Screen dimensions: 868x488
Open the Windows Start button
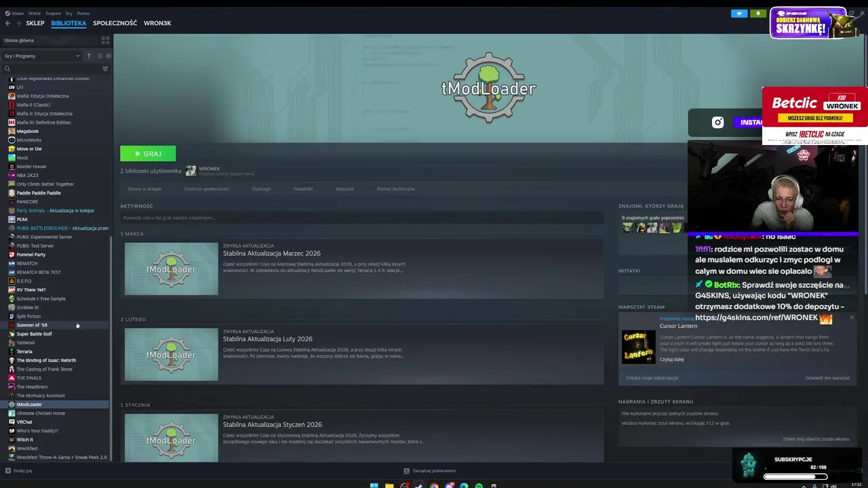(x=374, y=485)
